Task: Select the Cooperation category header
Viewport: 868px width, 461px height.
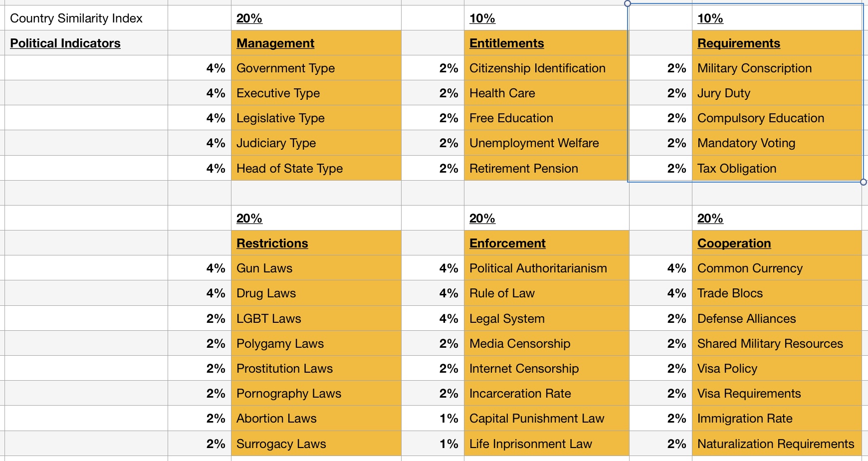Action: [x=734, y=243]
